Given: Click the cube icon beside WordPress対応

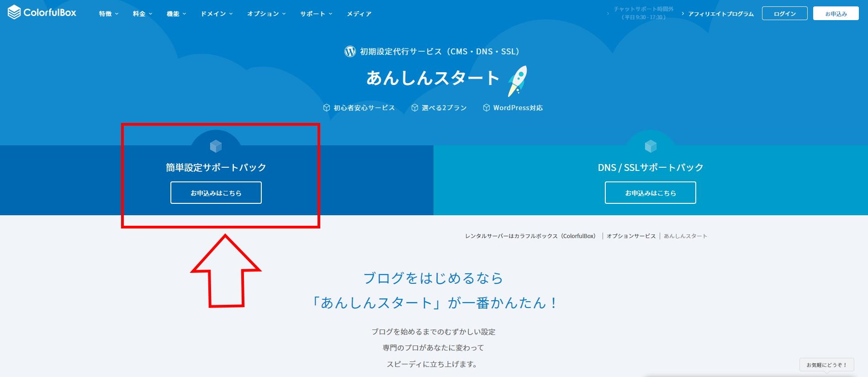Looking at the screenshot, I should point(486,108).
